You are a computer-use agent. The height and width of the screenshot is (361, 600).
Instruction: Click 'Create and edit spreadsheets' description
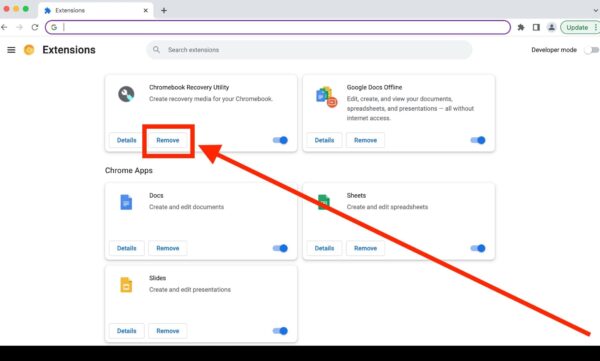[387, 207]
